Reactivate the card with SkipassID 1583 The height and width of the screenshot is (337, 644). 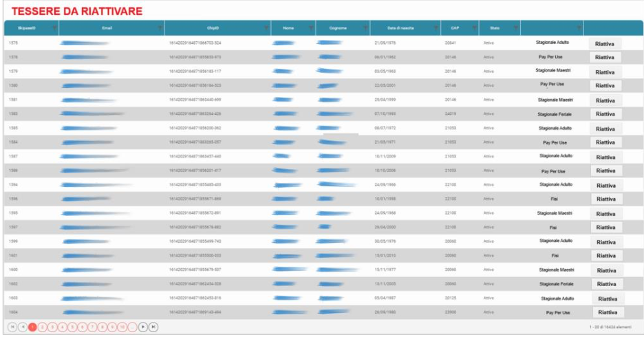605,114
